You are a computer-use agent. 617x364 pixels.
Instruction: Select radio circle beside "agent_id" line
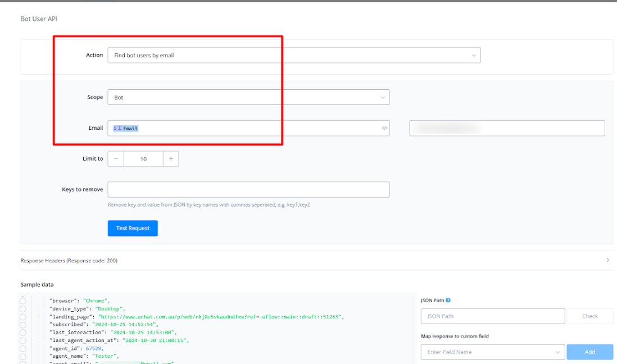(x=23, y=348)
